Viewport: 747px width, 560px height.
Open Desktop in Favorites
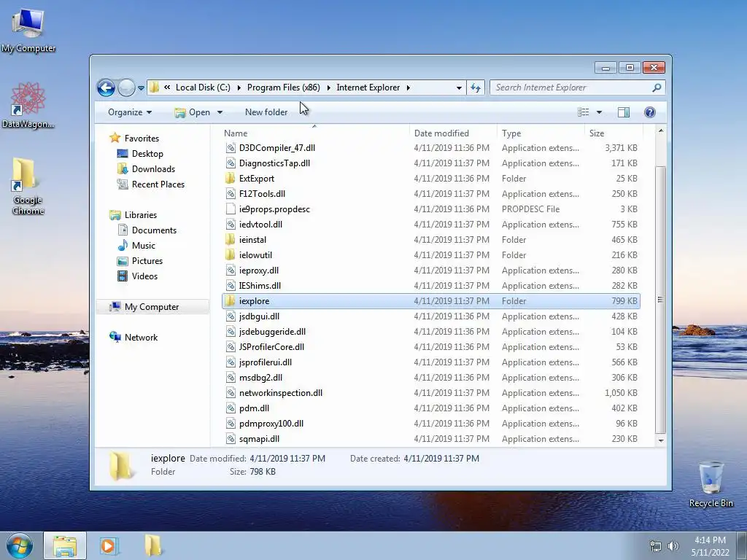pos(147,154)
